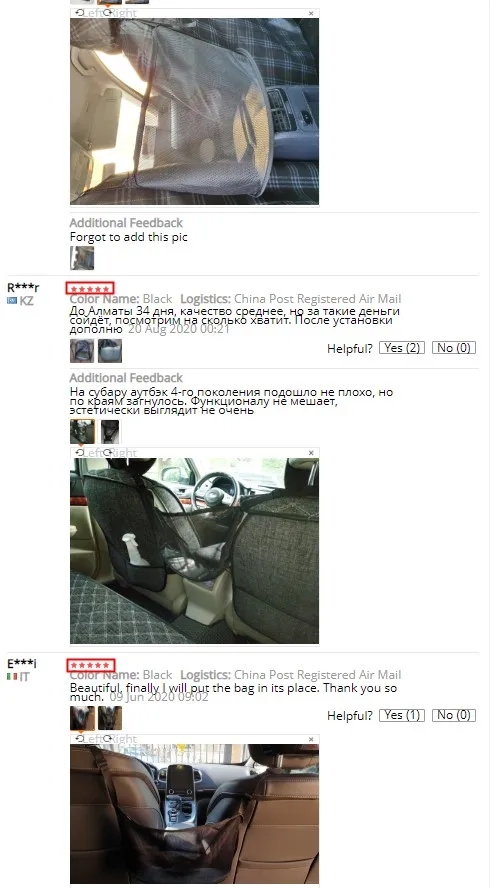The height and width of the screenshot is (888, 490).
Task: Open first thumbnail in E***i's review
Action: click(x=82, y=718)
